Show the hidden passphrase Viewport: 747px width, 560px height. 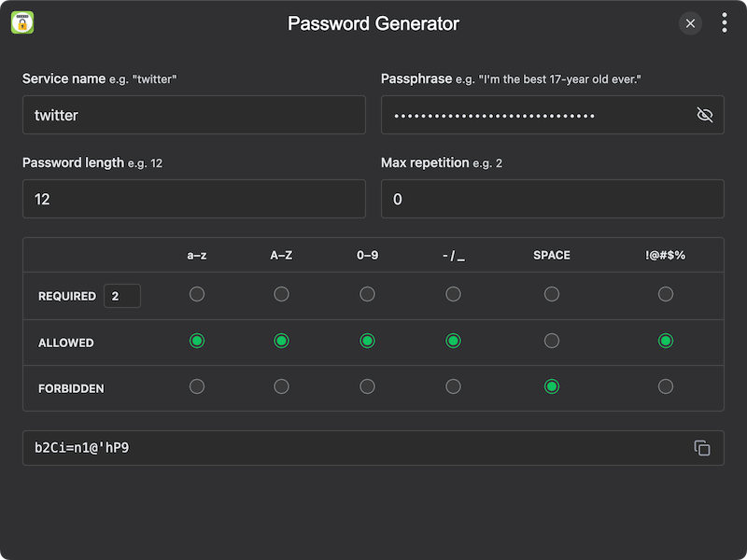pos(707,115)
